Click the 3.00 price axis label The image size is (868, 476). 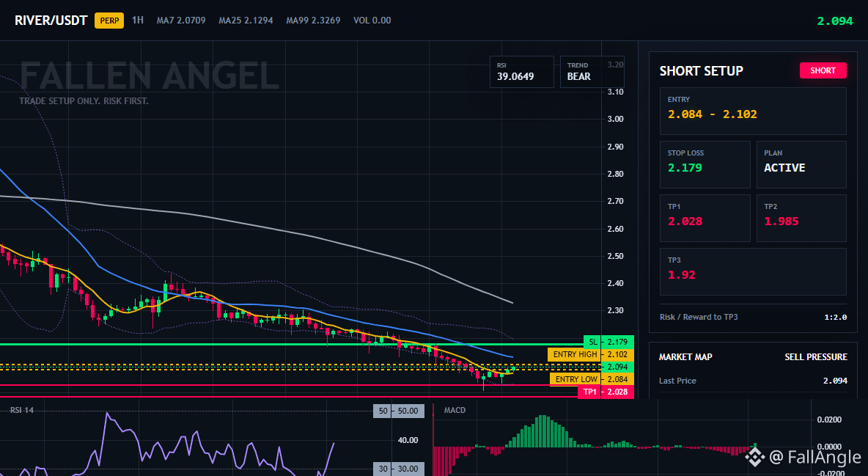[616, 119]
